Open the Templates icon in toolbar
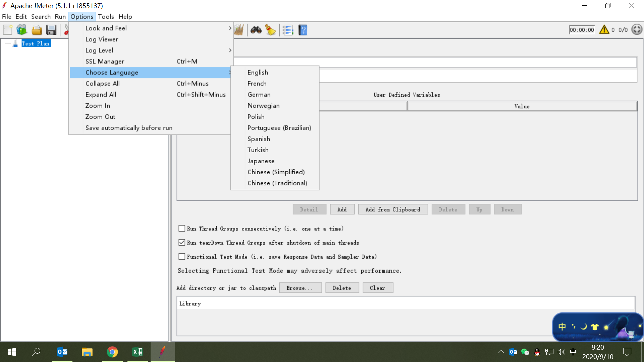 coord(22,30)
